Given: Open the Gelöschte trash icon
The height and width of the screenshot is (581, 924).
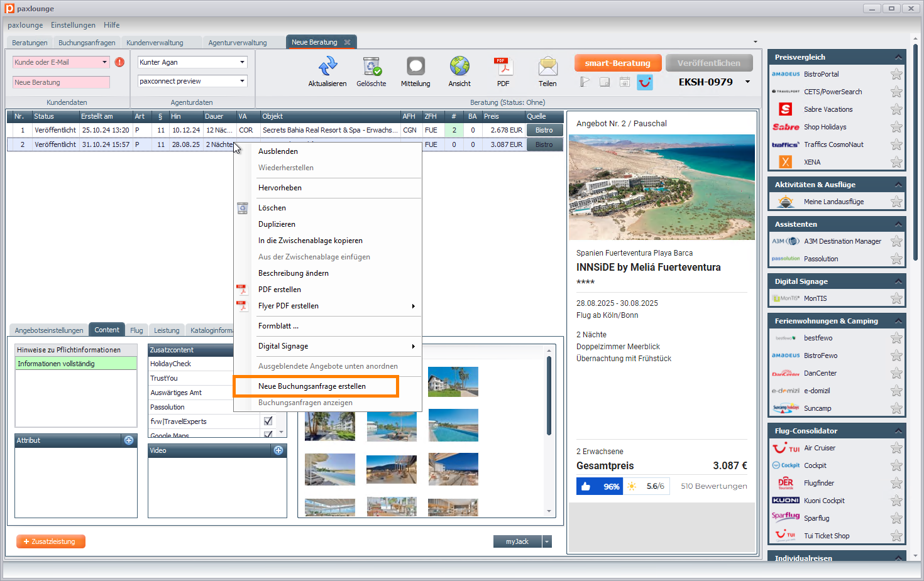Looking at the screenshot, I should (371, 66).
